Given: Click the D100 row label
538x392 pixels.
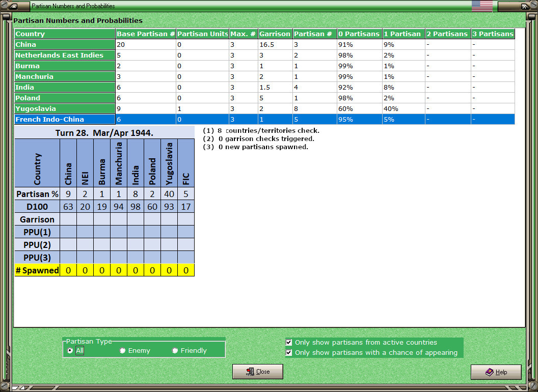Looking at the screenshot, I should pos(37,207).
